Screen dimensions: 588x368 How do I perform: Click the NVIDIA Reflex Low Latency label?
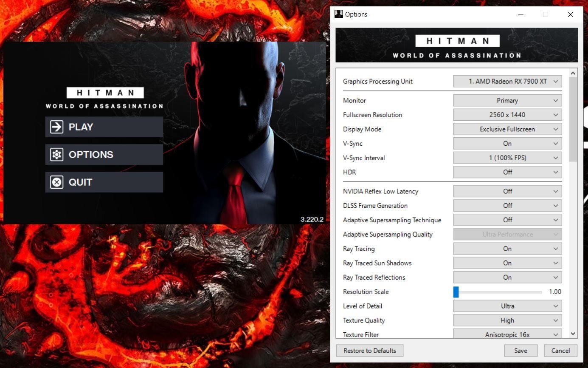[381, 191]
